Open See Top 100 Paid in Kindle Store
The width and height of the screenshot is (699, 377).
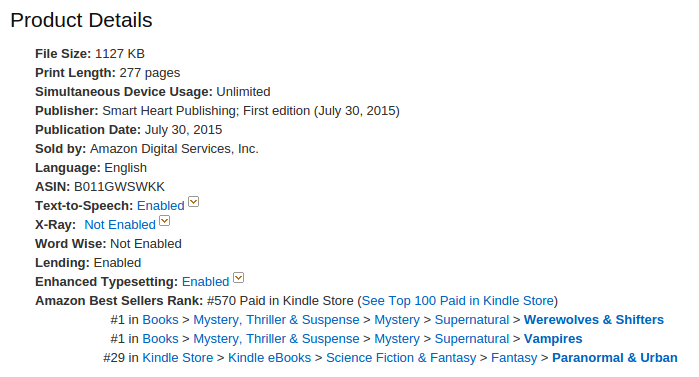457,301
